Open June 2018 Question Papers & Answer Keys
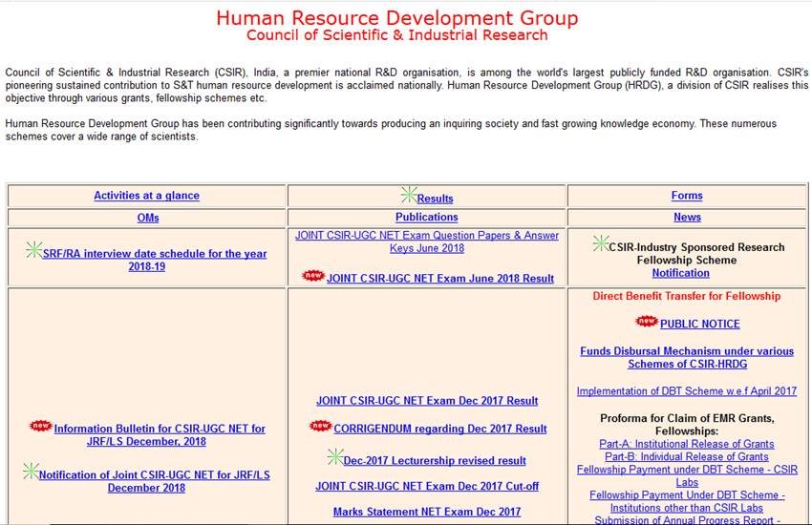 [x=427, y=241]
